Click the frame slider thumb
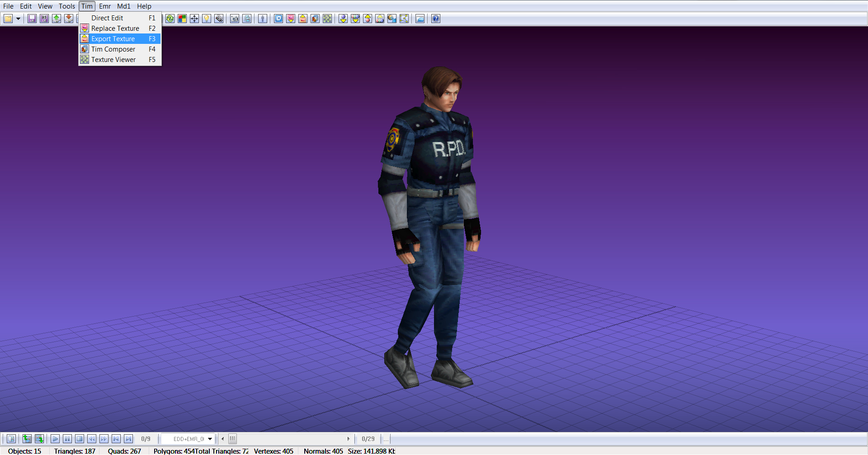 point(232,439)
